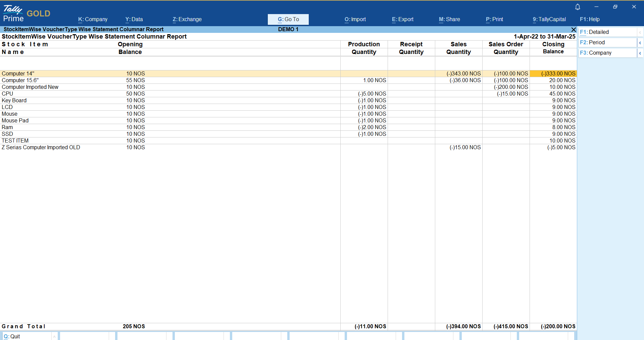Open the O: Import menu

tap(355, 19)
